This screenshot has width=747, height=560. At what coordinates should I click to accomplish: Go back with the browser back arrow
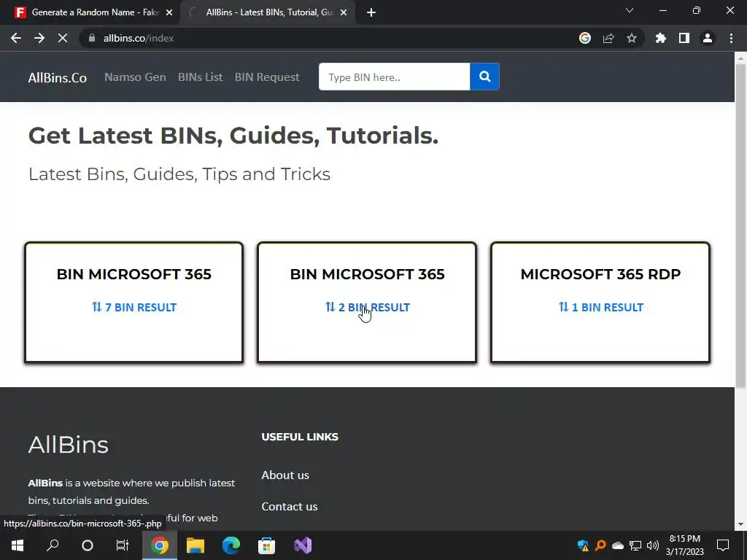(16, 38)
